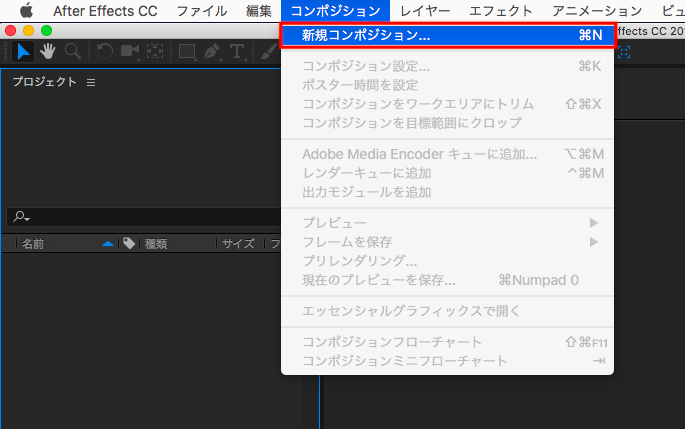Click the label tag column icon
Screen dimensions: 685x429
[x=129, y=243]
